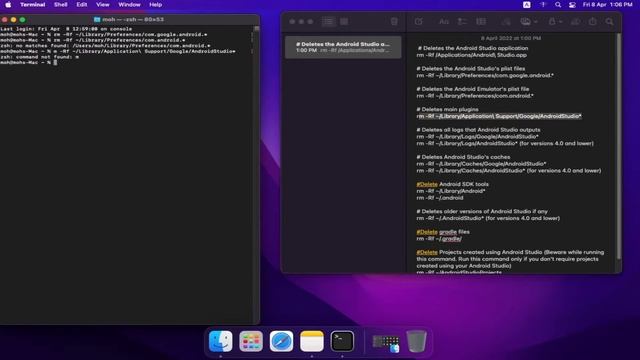This screenshot has height=360, width=640.
Task: Click the 'rm -Rf ~/Library/Android*' line
Action: (x=451, y=191)
